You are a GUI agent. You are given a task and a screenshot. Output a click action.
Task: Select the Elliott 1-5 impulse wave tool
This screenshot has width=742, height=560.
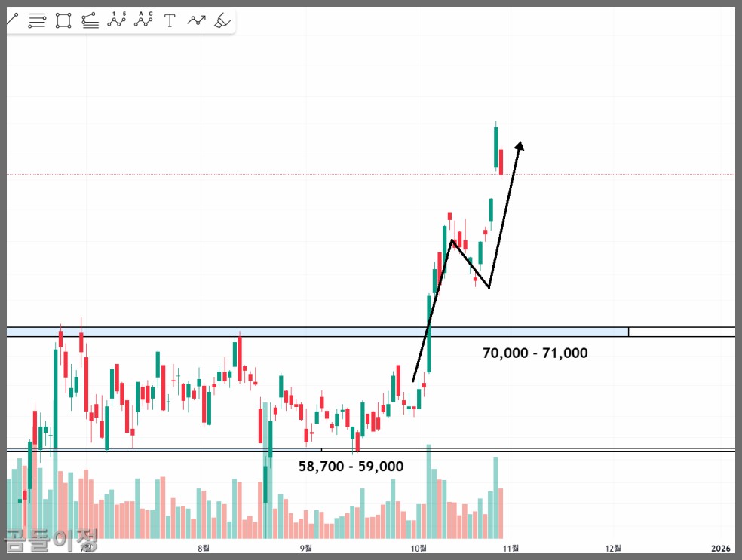[x=116, y=20]
